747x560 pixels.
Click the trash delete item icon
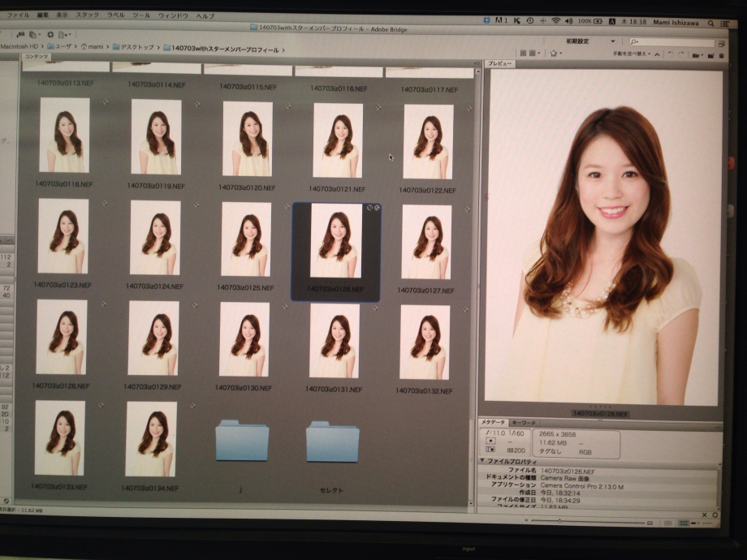(721, 56)
